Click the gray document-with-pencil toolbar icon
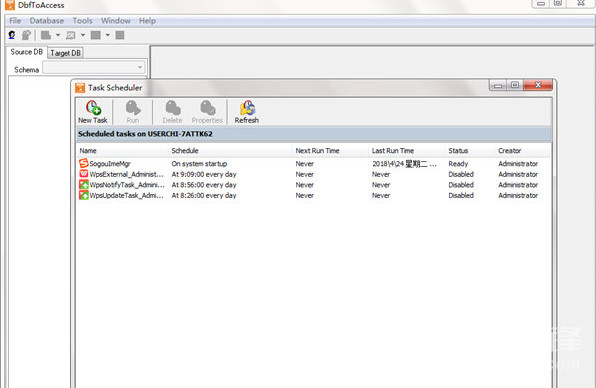596x388 pixels. [x=26, y=35]
